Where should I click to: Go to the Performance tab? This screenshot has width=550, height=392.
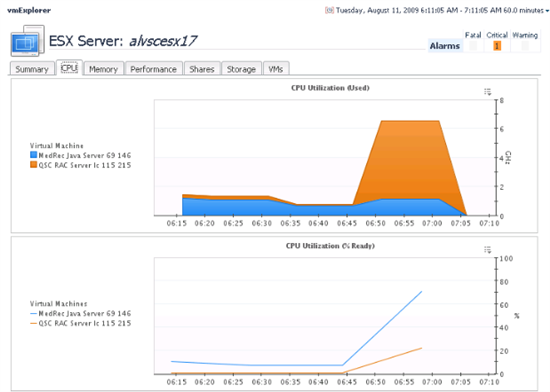153,69
